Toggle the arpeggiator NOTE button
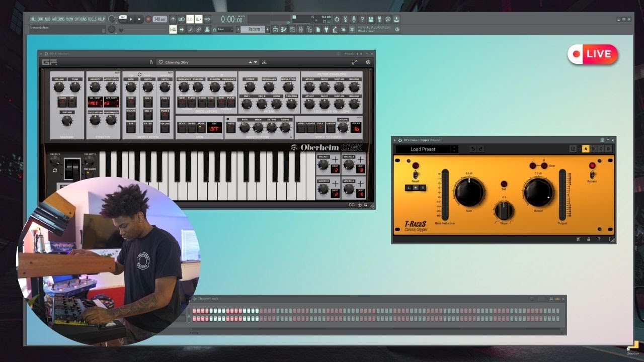644x362 pixels. point(231,127)
